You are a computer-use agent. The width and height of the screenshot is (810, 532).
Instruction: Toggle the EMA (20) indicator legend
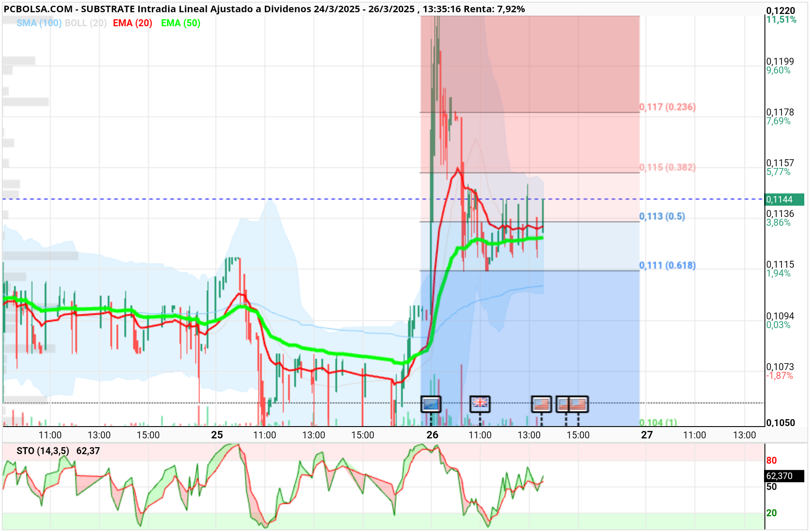tap(133, 23)
